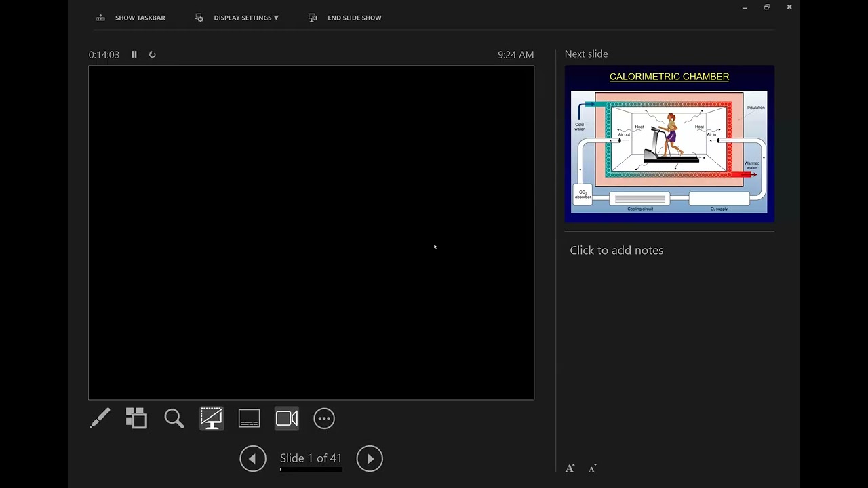Open the Display Settings dropdown
Viewport: 868px width, 488px height.
(x=246, y=18)
